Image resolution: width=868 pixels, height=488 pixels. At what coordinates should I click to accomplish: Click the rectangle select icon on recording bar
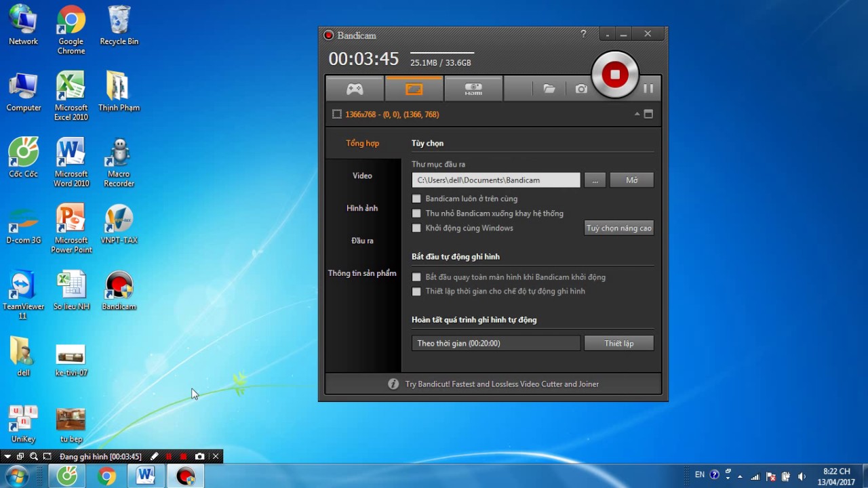pos(47,457)
